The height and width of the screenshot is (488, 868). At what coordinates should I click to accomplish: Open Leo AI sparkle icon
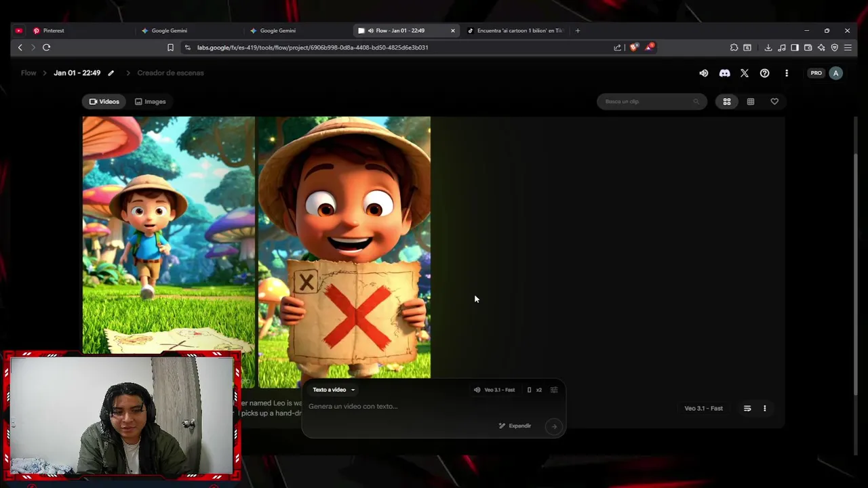[821, 47]
